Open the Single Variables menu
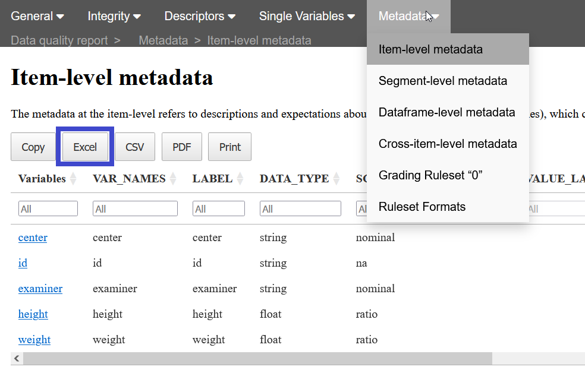Image resolution: width=585 pixels, height=392 pixels. click(307, 16)
